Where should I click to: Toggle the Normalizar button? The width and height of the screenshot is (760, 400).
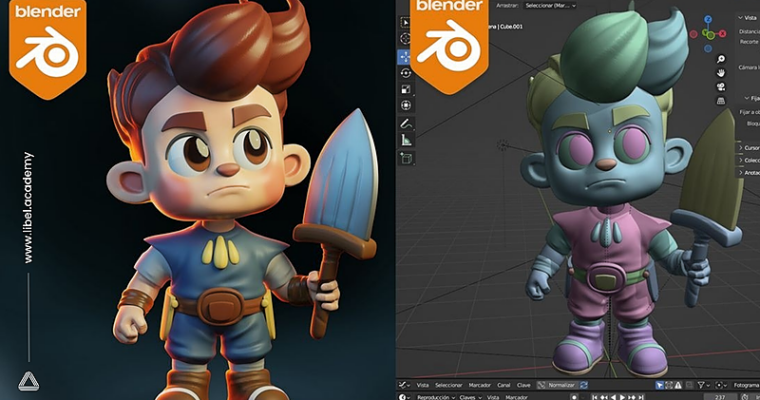point(557,385)
